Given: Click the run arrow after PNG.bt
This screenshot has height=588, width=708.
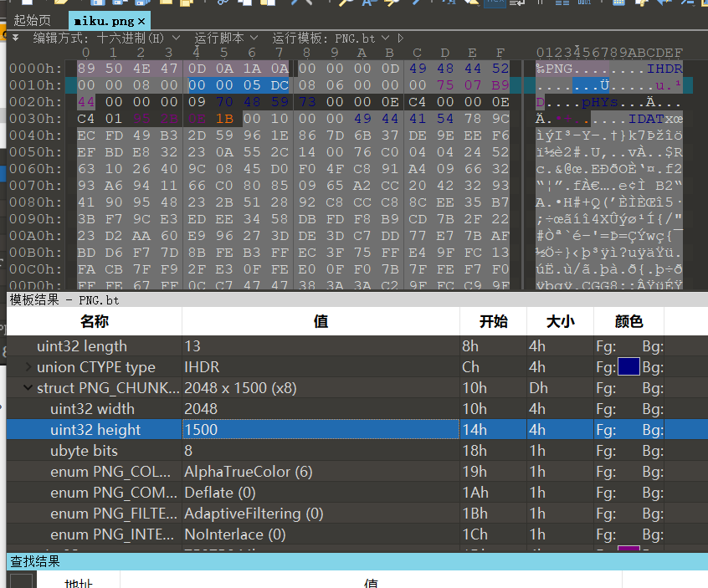Looking at the screenshot, I should (400, 38).
